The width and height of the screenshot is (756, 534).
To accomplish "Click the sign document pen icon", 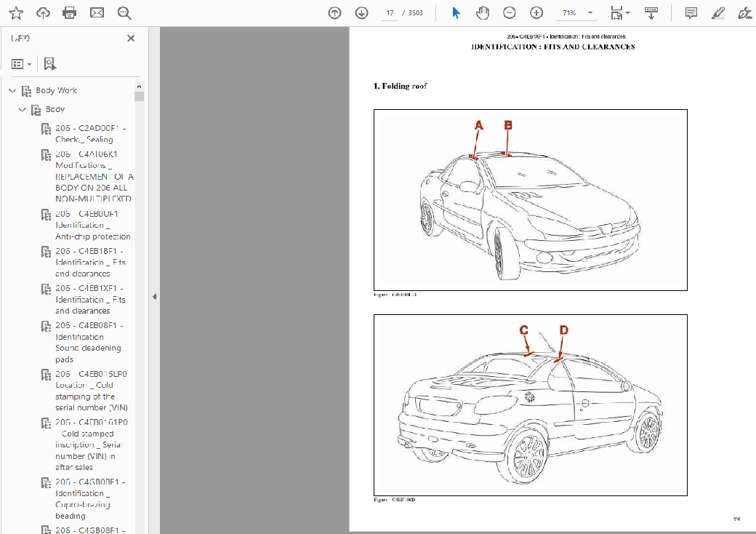I will click(x=745, y=13).
